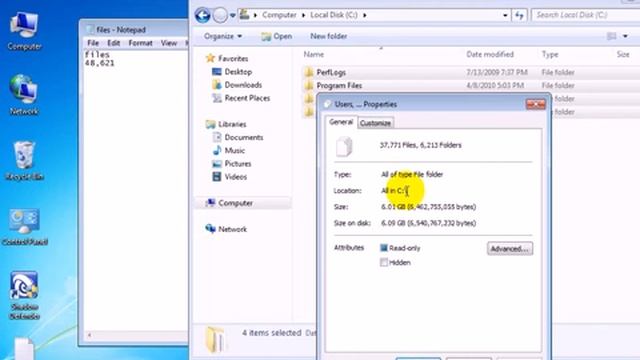Open the Control Panel desktop icon
Image resolution: width=640 pixels, height=360 pixels.
[24, 227]
